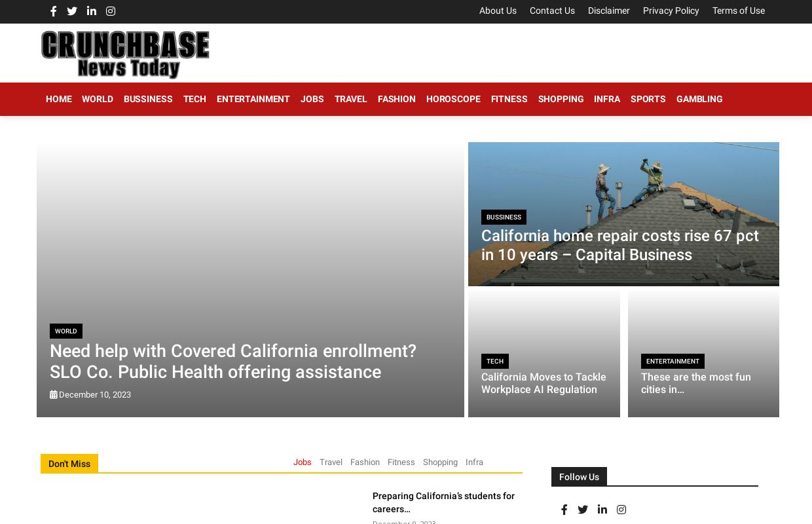Click the Facebook icon under Follow Us
This screenshot has width=812, height=524.
click(x=564, y=510)
